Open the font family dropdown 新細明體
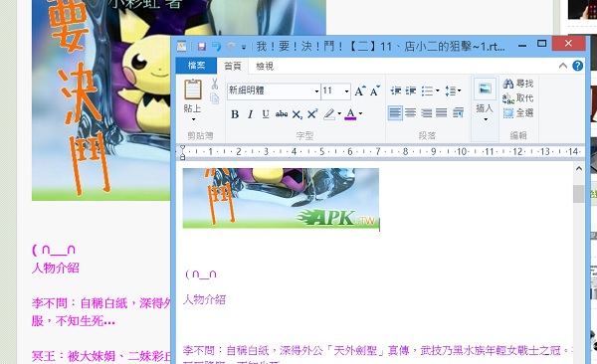This screenshot has width=597, height=364. point(274,91)
